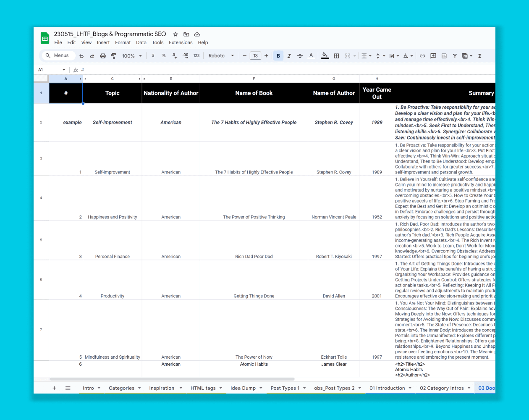Screen dimensions: 529x420
Task: Switch to the Idea Dump sheet tab
Action: (243, 388)
